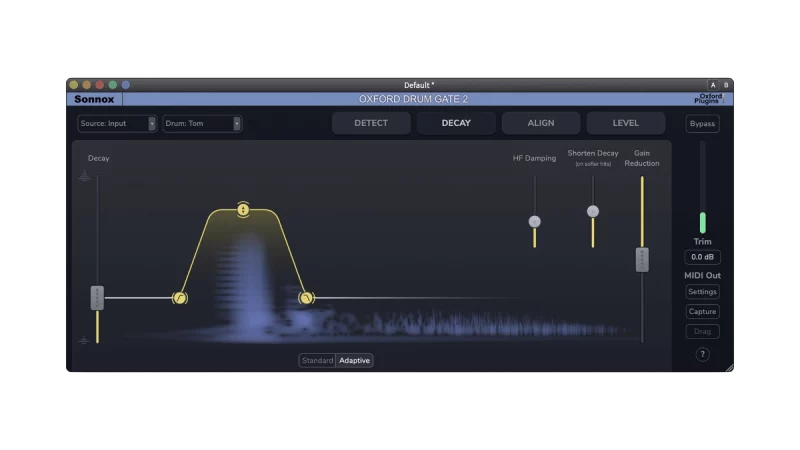
Task: Click the HF Damping label
Action: tap(534, 158)
